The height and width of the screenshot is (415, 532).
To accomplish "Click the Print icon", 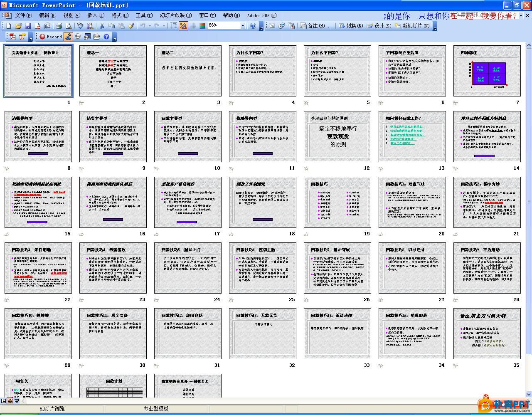I will 59,26.
